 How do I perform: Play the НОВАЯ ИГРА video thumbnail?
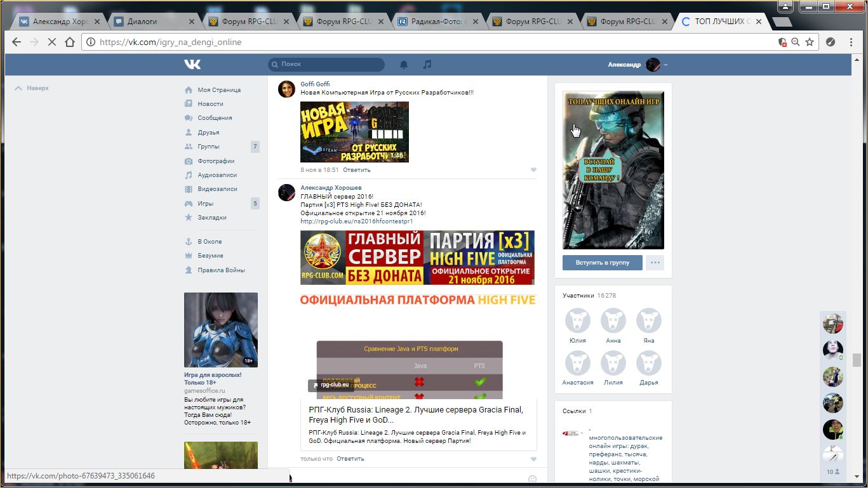pyautogui.click(x=354, y=132)
